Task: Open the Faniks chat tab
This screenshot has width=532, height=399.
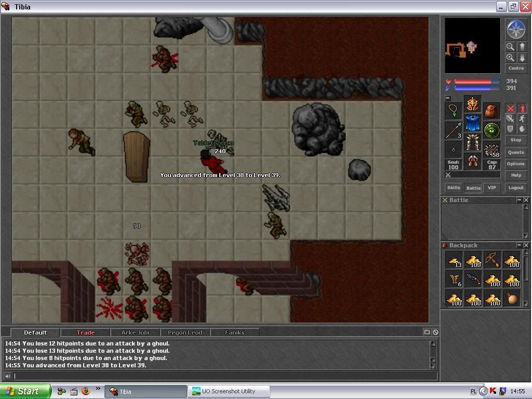Action: pyautogui.click(x=234, y=332)
